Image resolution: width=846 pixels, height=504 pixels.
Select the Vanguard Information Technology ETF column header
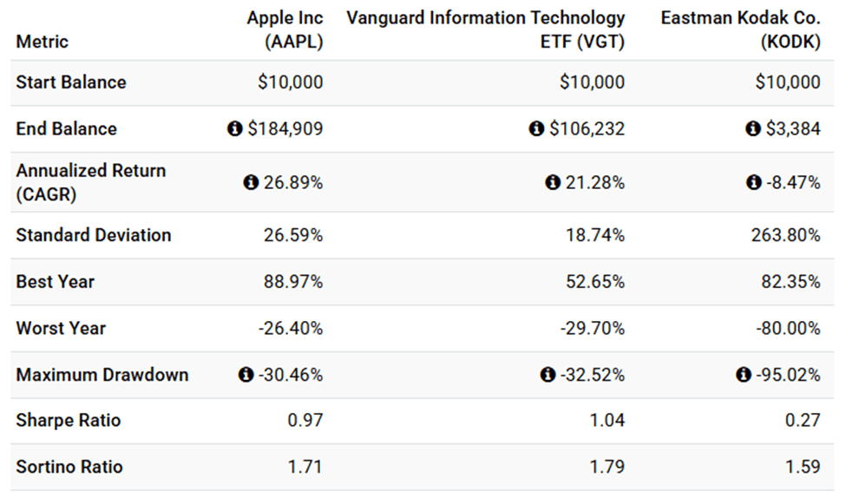(486, 29)
